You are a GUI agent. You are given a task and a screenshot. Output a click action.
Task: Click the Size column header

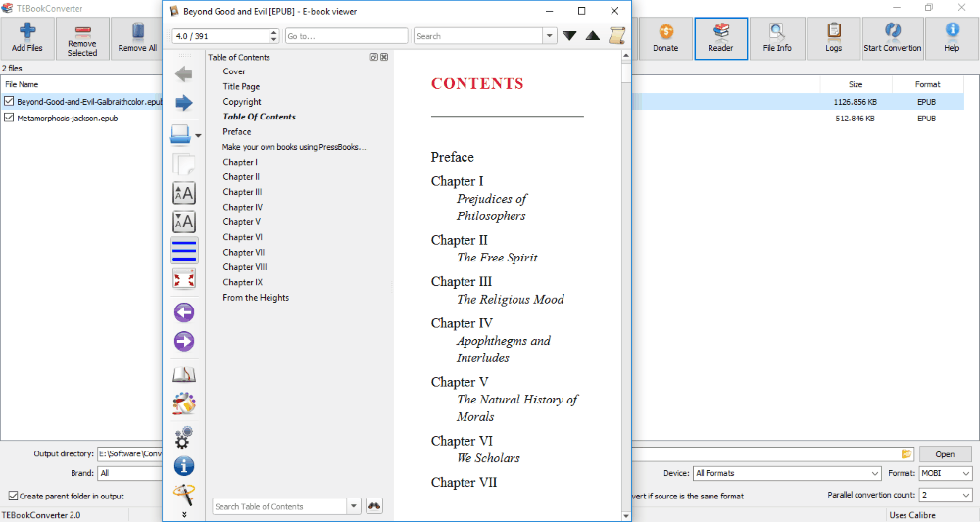pos(855,84)
